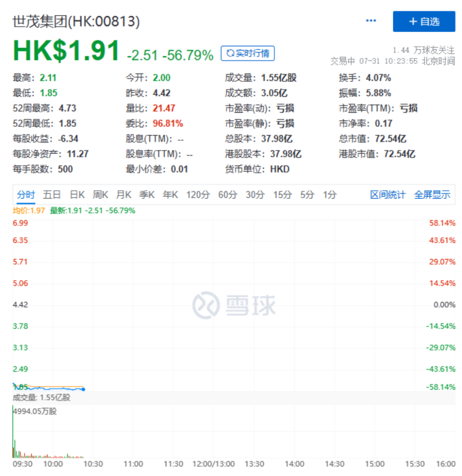Click the 每股净资产 value 11.27

point(78,154)
